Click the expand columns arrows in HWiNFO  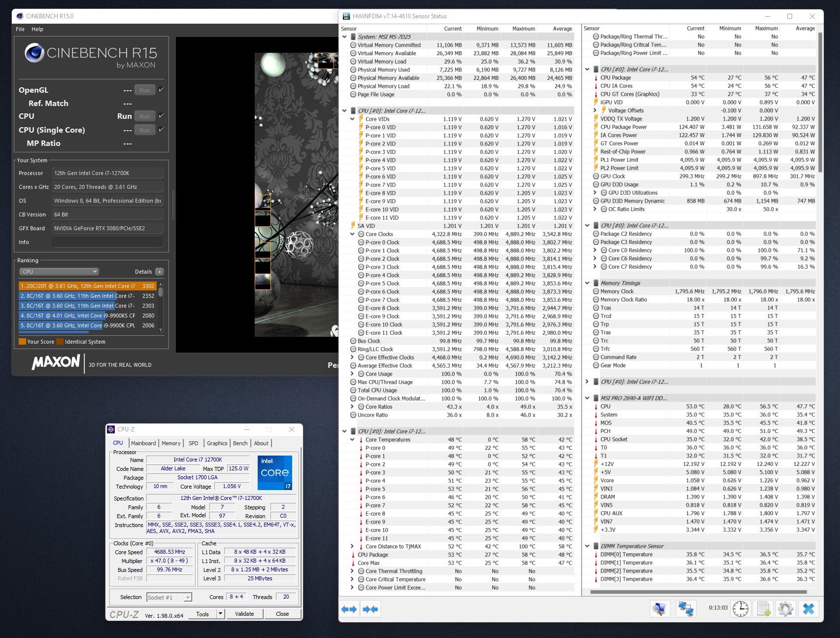[349, 609]
